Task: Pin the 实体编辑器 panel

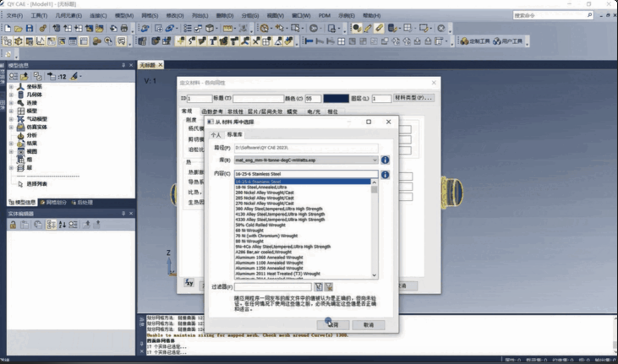Action: click(123, 213)
